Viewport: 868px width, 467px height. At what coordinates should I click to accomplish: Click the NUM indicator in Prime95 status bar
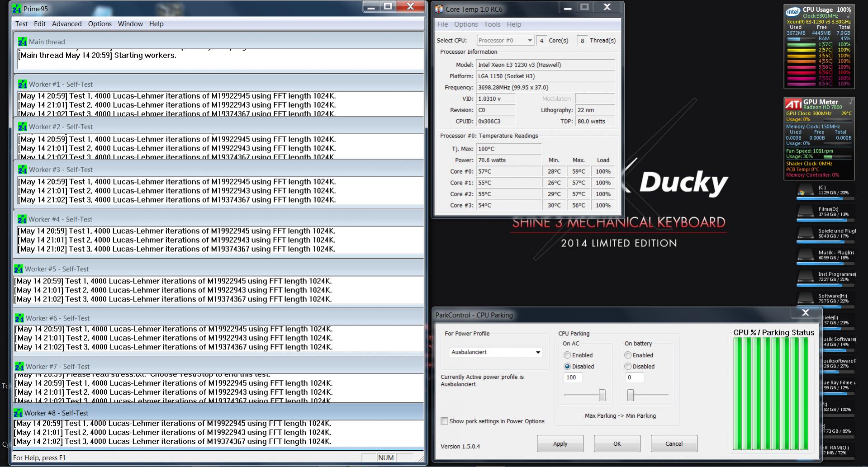386,458
